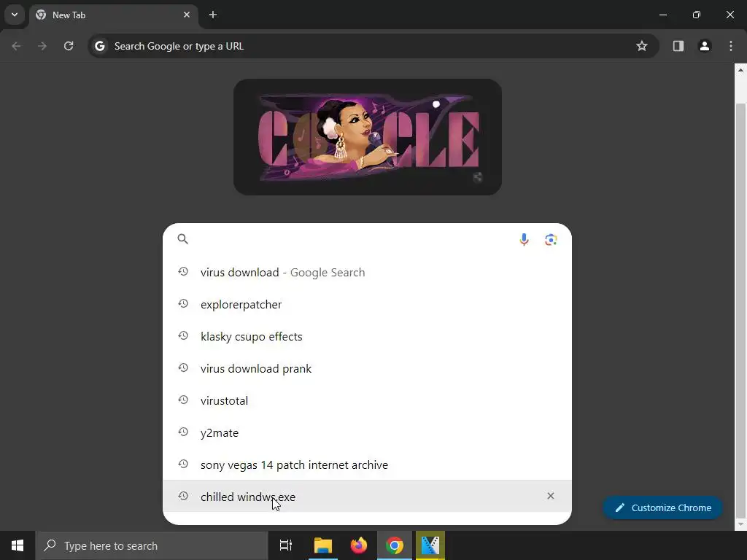Open File Explorer from the taskbar

(323, 545)
